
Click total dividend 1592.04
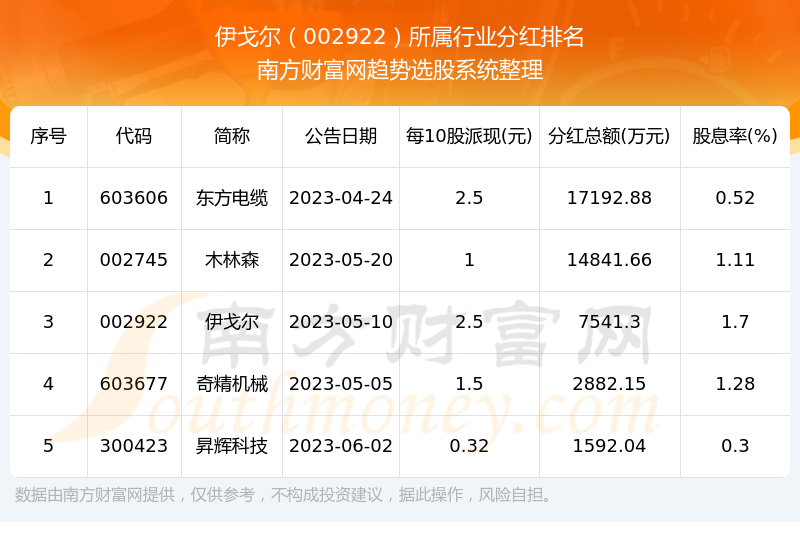point(609,446)
